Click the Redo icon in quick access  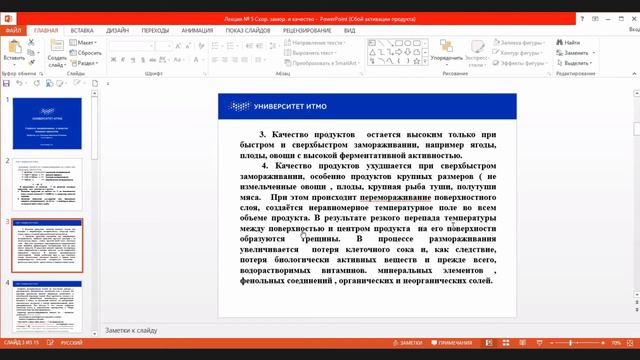36,83
